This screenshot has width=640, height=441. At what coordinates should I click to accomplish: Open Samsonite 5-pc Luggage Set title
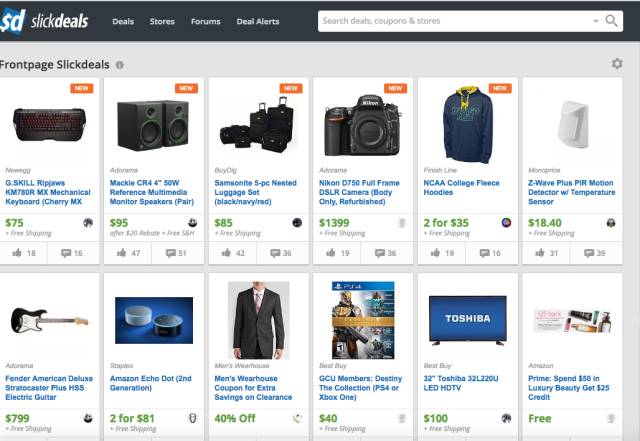(256, 192)
